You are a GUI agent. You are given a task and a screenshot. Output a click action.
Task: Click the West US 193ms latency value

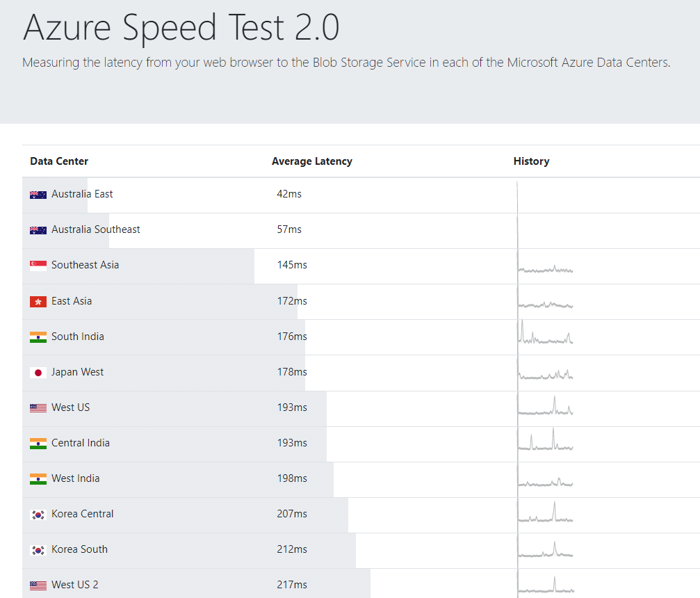pyautogui.click(x=292, y=407)
